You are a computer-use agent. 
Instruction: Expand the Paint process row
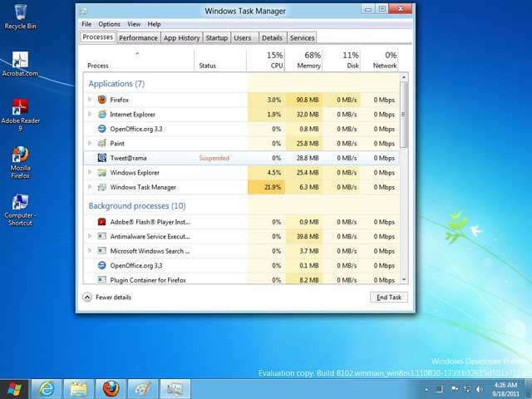pos(90,143)
